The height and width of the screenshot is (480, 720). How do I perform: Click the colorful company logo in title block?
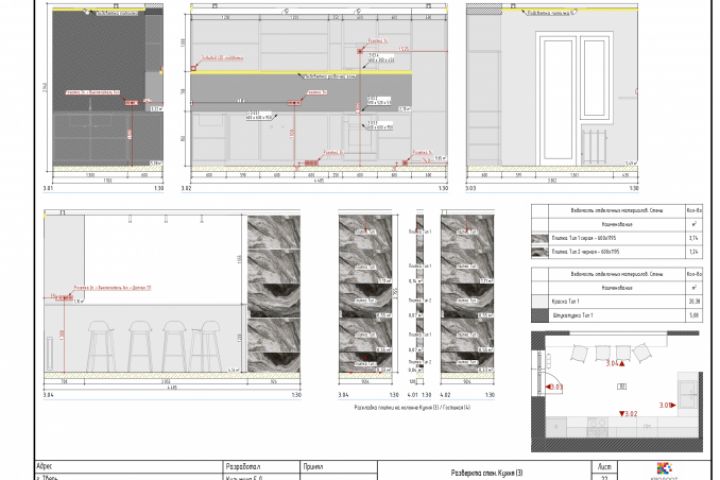coord(664,468)
